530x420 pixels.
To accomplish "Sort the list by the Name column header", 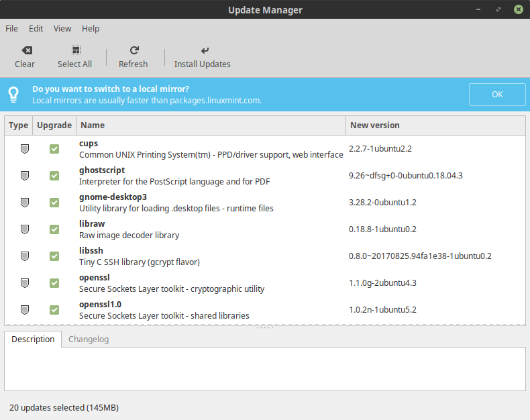I will pos(211,125).
